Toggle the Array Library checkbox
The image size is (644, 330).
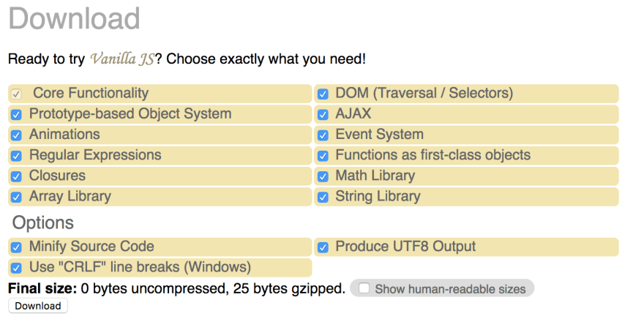[x=16, y=197]
